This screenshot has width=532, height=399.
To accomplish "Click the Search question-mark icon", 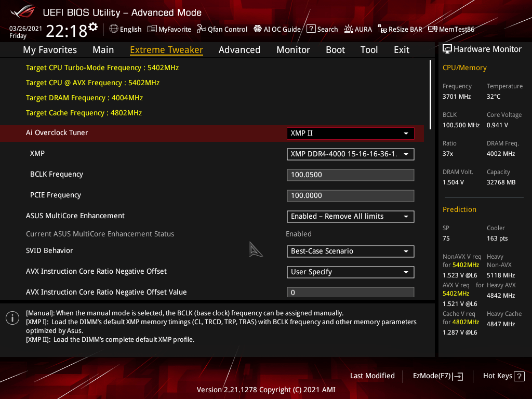I will [x=311, y=29].
